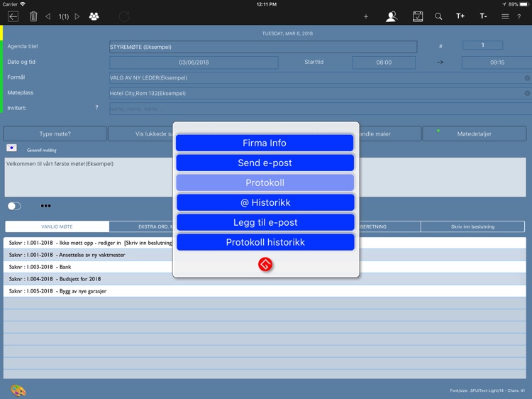Increase text size with T+
This screenshot has width=532, height=399.
pos(460,16)
